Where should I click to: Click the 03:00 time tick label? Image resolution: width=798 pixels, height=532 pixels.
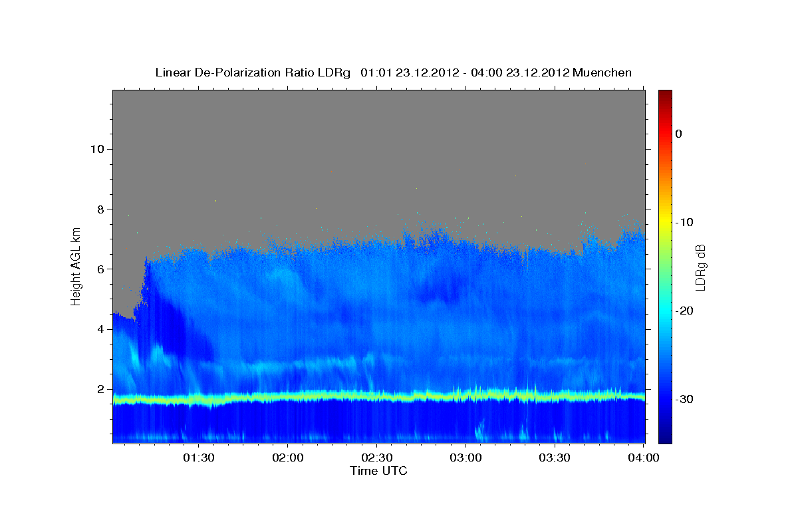click(465, 458)
